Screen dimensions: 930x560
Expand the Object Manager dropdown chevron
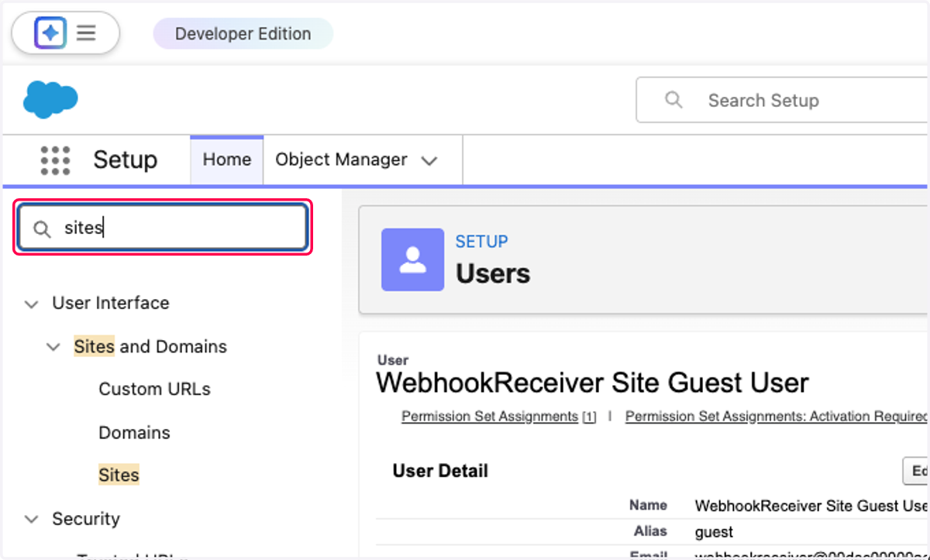(x=429, y=161)
